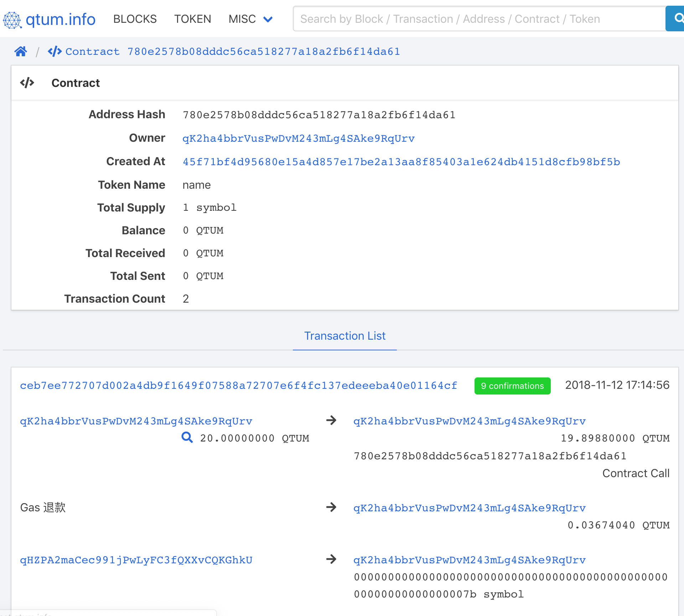
Task: Expand the MISC dropdown chevron
Action: tap(268, 19)
